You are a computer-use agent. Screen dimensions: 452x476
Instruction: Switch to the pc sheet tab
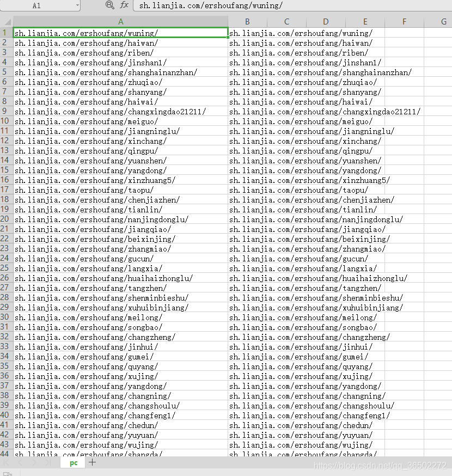click(x=74, y=462)
